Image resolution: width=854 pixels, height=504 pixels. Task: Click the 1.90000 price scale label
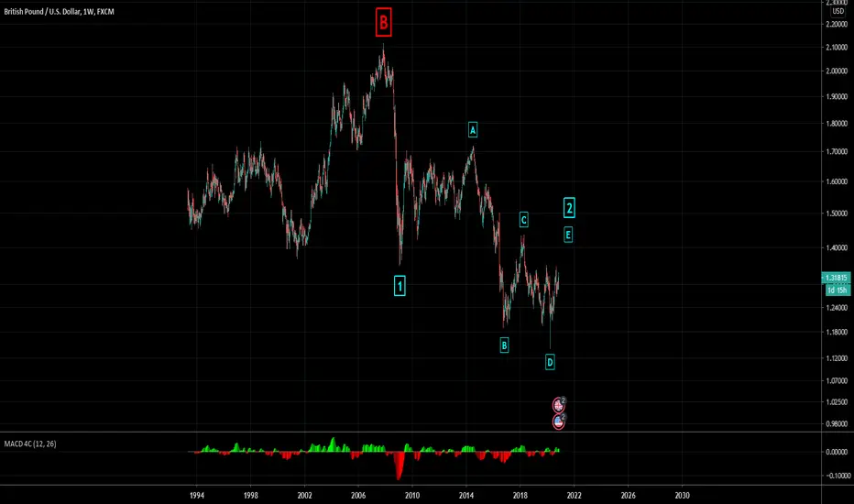(x=837, y=96)
